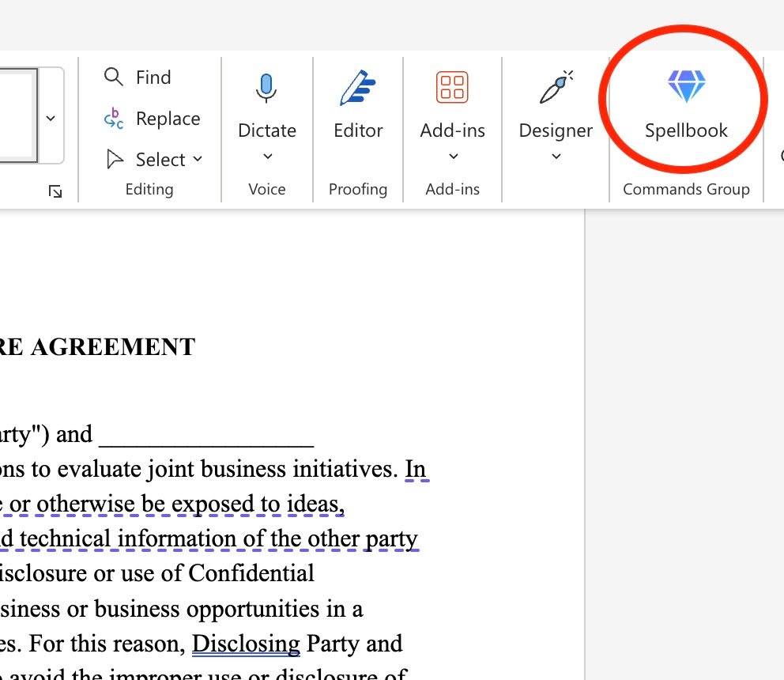Image resolution: width=784 pixels, height=680 pixels.
Task: Launch the Spellbook add-in
Action: 685,103
